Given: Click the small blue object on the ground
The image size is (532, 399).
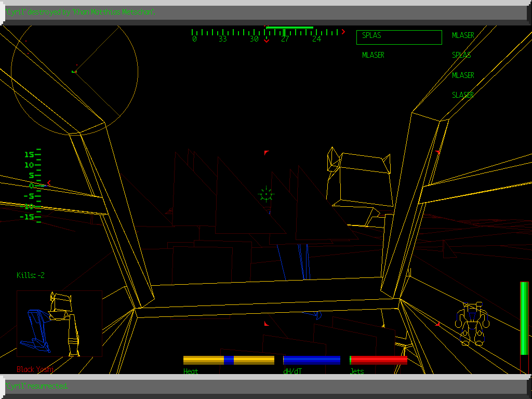Looking at the screenshot, I should 314,314.
